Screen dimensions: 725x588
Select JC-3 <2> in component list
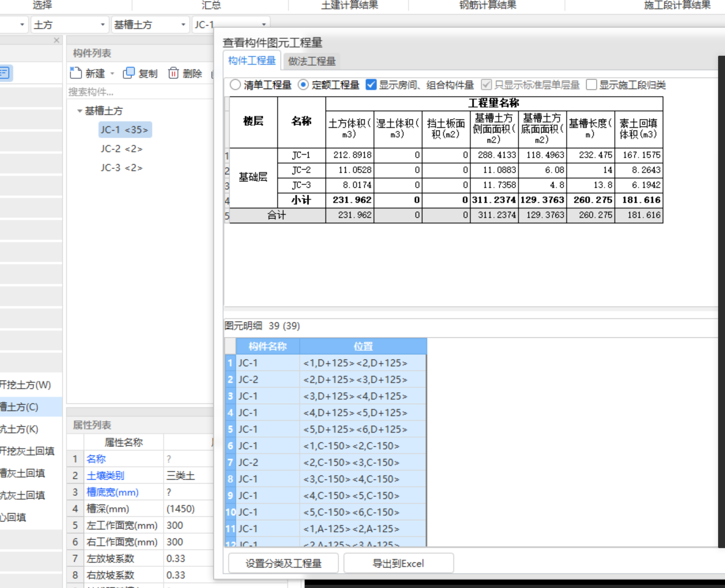click(x=122, y=168)
